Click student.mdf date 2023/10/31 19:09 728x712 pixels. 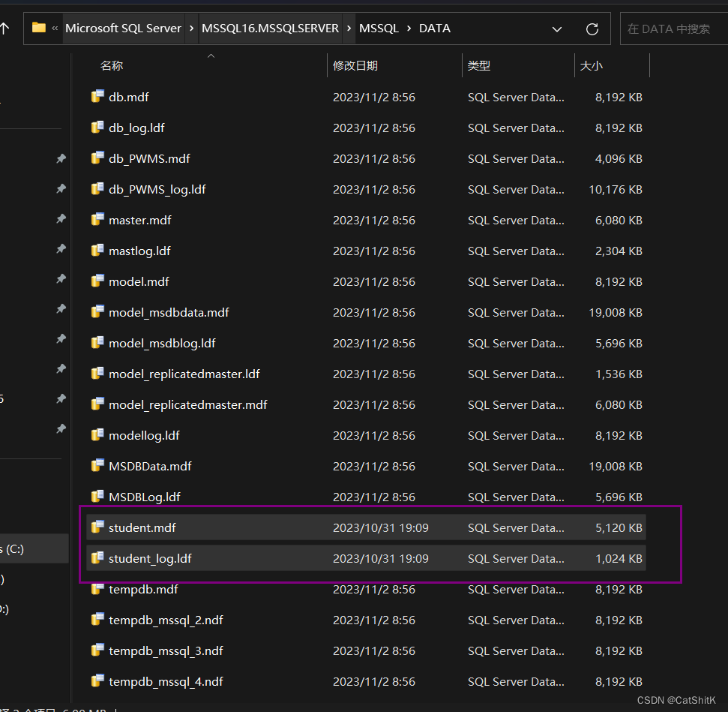point(380,528)
